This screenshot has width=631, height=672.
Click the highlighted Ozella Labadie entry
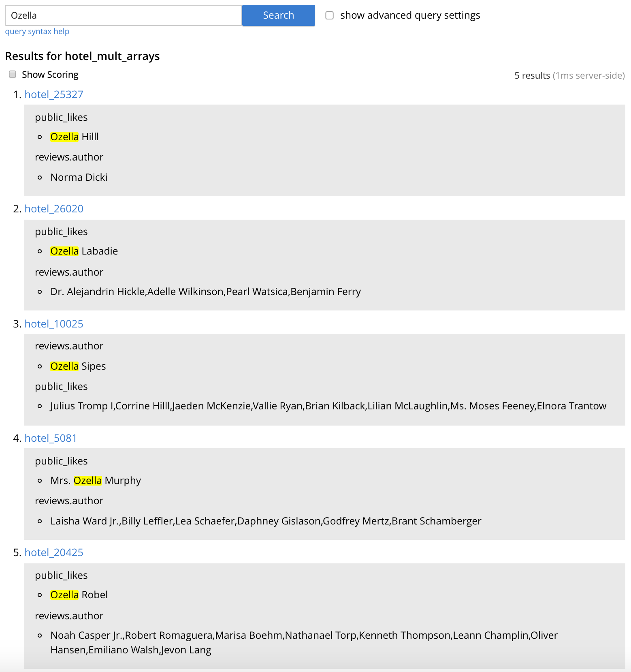pos(84,251)
